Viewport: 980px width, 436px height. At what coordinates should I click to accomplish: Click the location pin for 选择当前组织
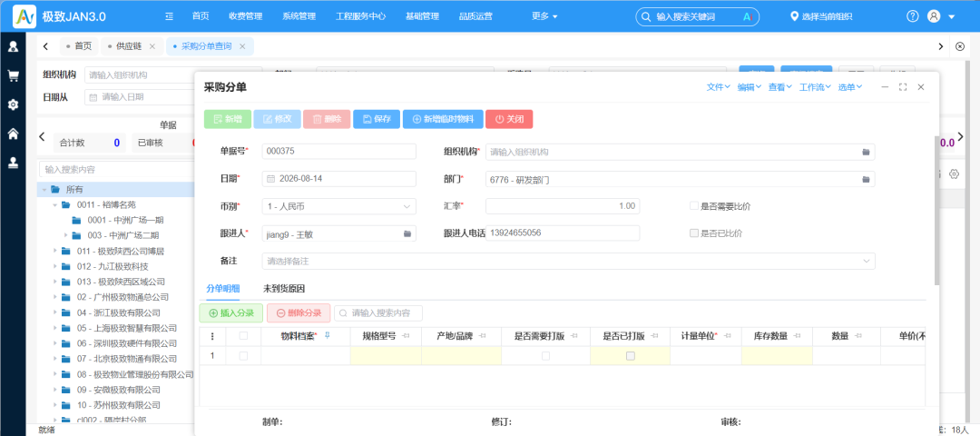(794, 17)
